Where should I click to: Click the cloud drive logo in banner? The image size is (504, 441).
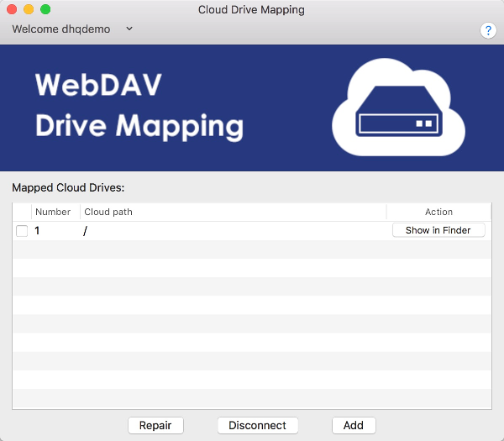(x=398, y=108)
